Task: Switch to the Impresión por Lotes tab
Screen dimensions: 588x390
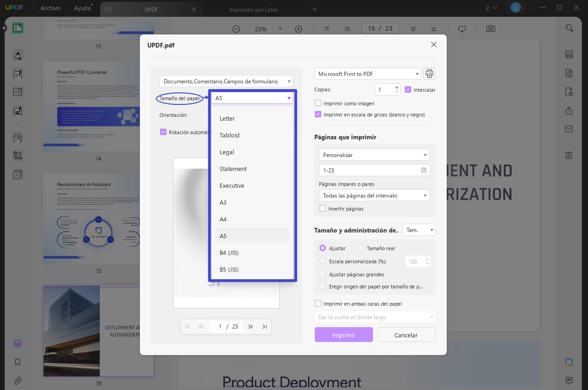Action: pyautogui.click(x=254, y=9)
